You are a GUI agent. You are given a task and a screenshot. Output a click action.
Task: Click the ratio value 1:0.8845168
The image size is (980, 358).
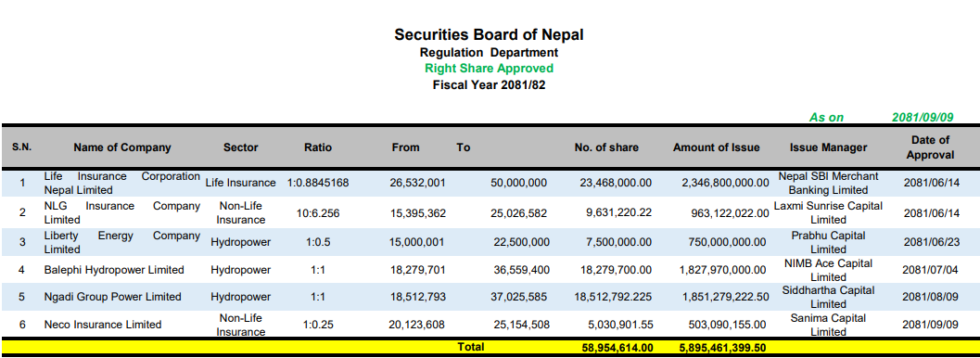318,183
